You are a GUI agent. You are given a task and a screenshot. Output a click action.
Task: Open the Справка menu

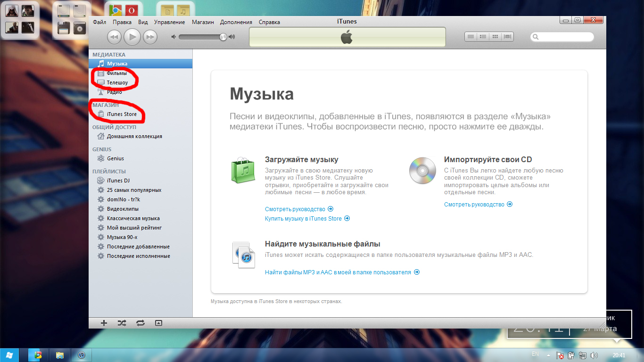click(x=269, y=22)
